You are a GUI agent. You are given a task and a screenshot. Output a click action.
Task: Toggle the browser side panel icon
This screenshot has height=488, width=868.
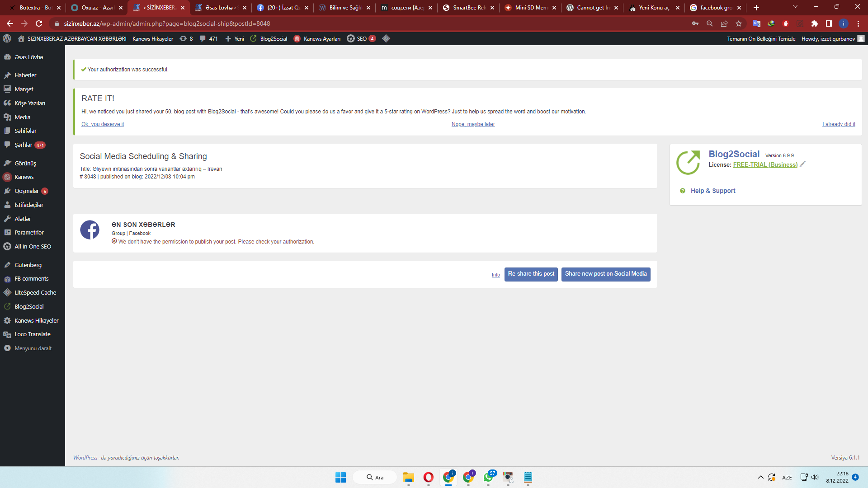[x=829, y=23]
